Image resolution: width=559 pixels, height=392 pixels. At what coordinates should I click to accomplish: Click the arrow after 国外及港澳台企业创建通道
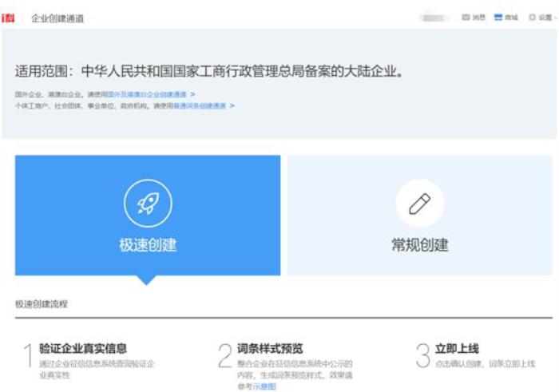[x=192, y=94]
